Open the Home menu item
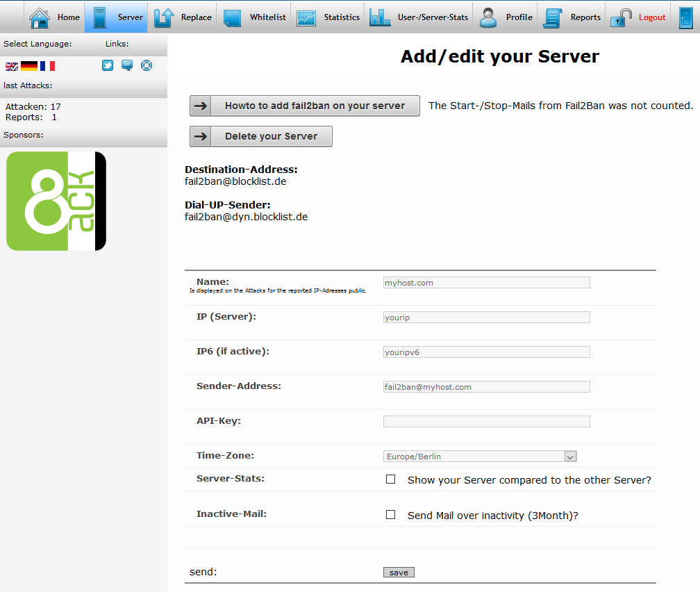The image size is (700, 592). tap(55, 17)
